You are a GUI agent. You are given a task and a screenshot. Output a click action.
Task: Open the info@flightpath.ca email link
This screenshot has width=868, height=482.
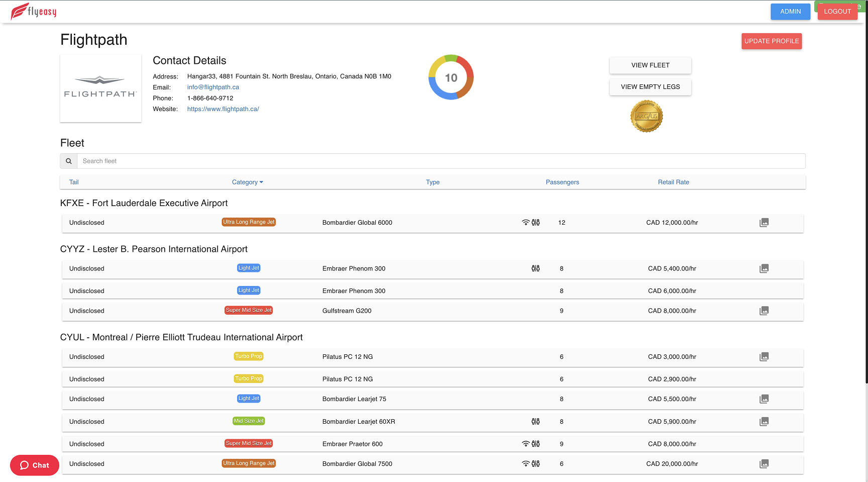click(x=213, y=87)
